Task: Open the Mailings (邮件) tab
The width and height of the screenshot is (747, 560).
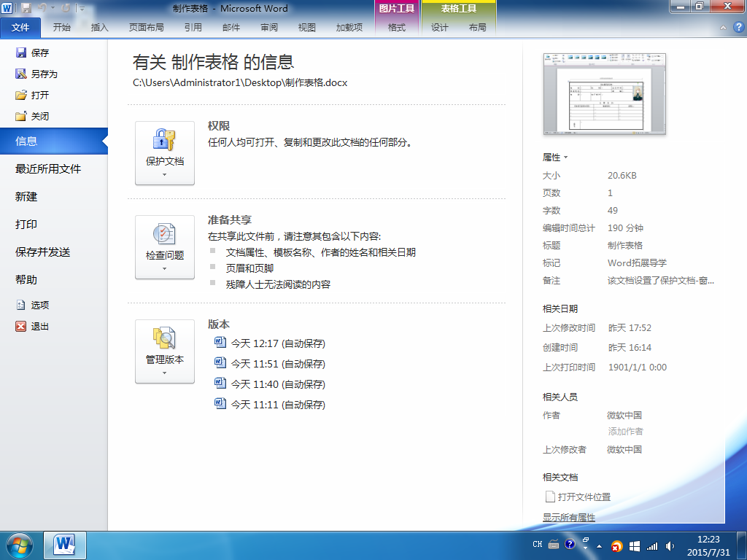Action: pos(231,28)
